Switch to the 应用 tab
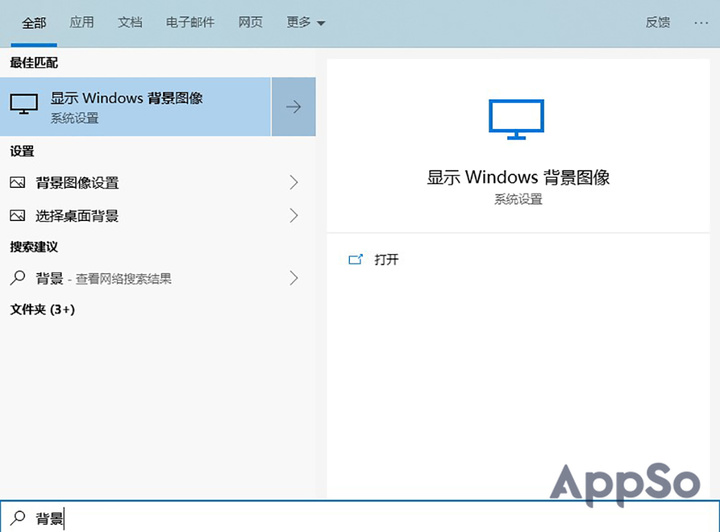The image size is (720, 532). tap(82, 22)
